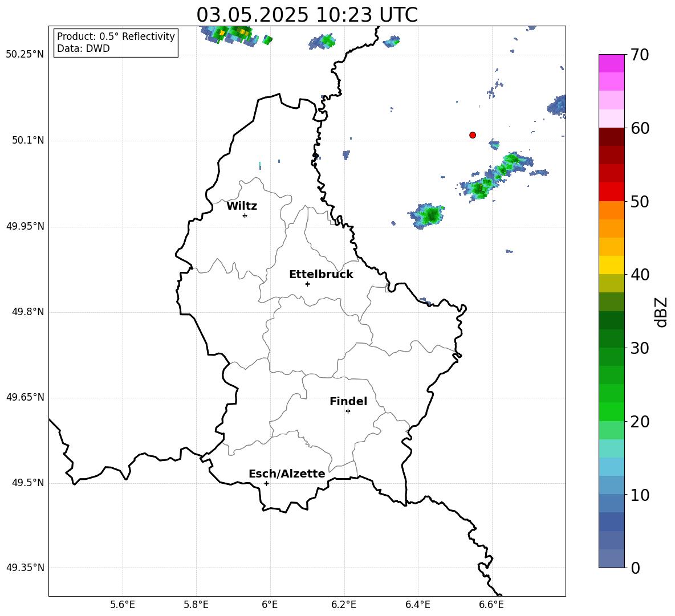Click the Findel location cross marker

click(348, 411)
